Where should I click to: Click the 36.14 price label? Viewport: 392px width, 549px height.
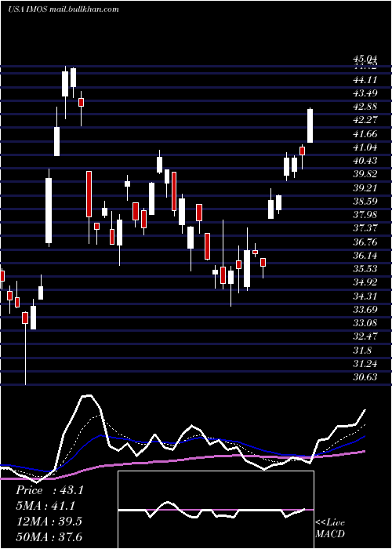(365, 256)
